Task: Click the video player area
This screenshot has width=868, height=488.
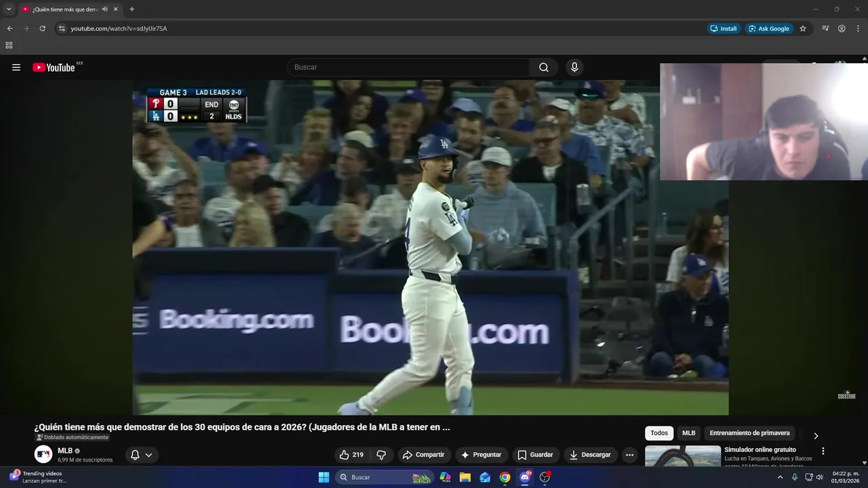Action: pyautogui.click(x=430, y=247)
